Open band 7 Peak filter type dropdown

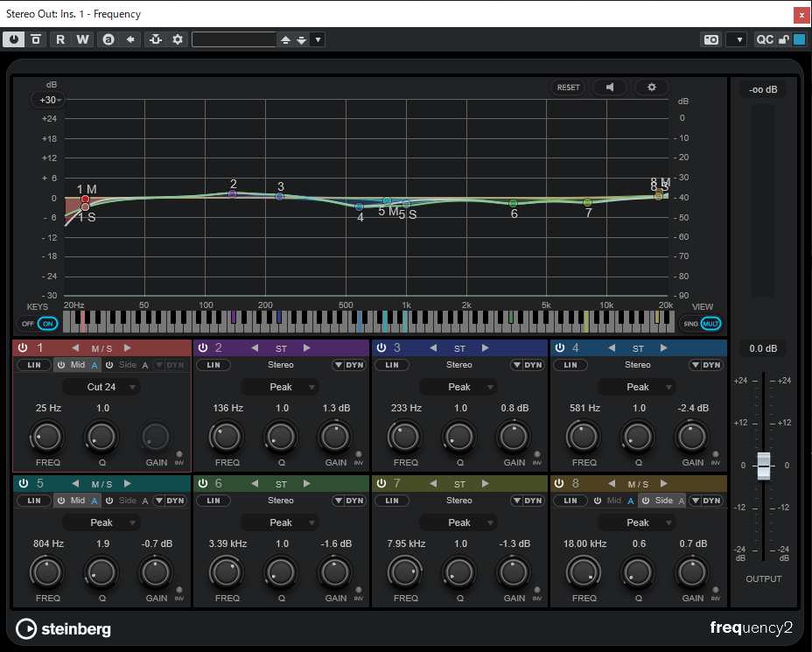458,522
